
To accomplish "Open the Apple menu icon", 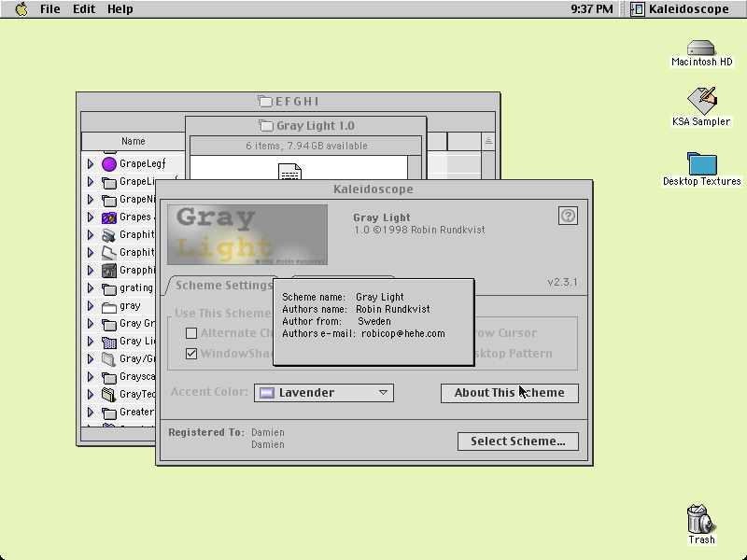I will click(21, 9).
